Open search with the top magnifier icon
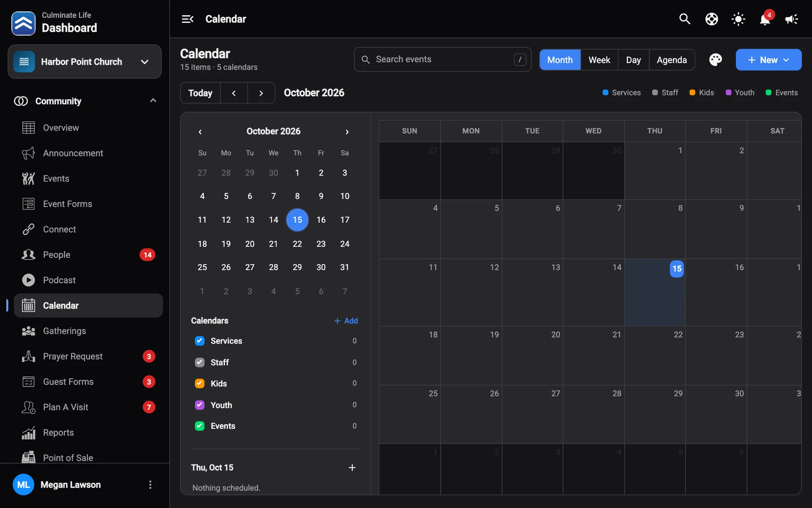This screenshot has width=812, height=508. 685,19
